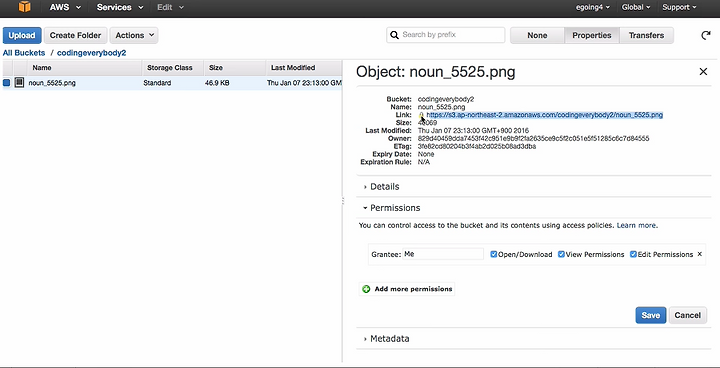This screenshot has width=720, height=368.
Task: Open the Services menu
Action: [x=119, y=7]
